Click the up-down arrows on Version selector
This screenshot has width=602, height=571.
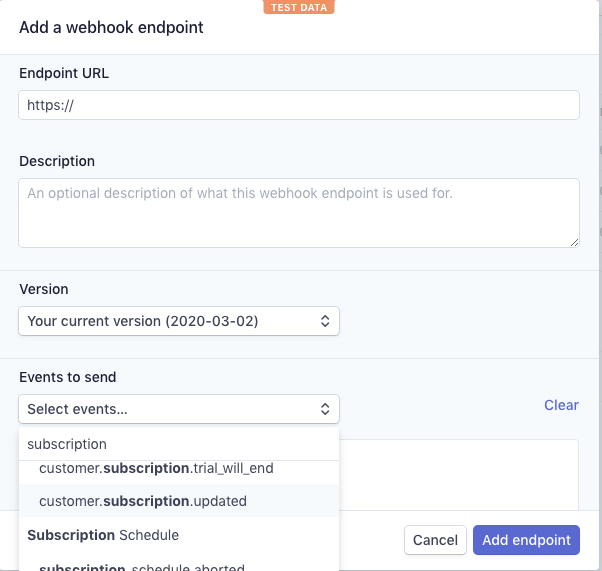point(324,321)
